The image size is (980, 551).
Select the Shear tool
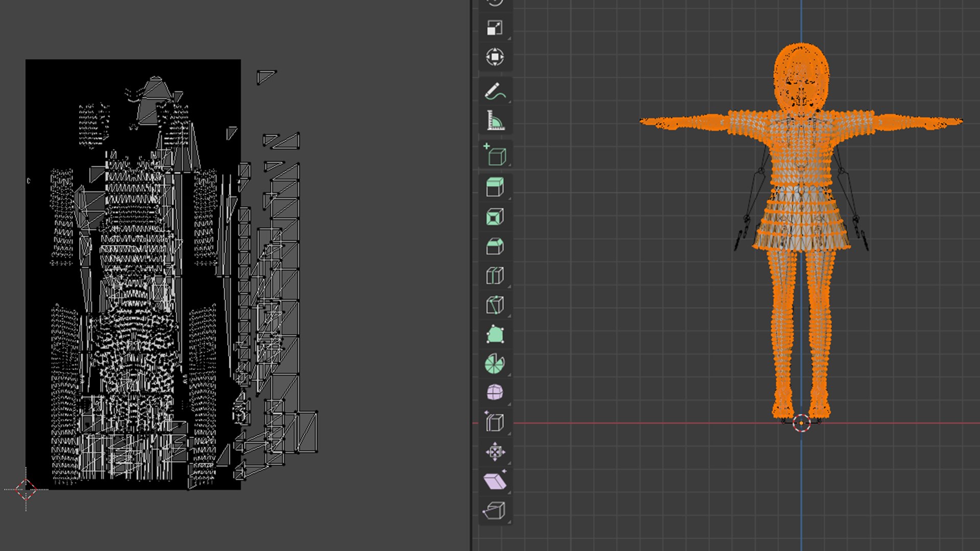coord(495,481)
